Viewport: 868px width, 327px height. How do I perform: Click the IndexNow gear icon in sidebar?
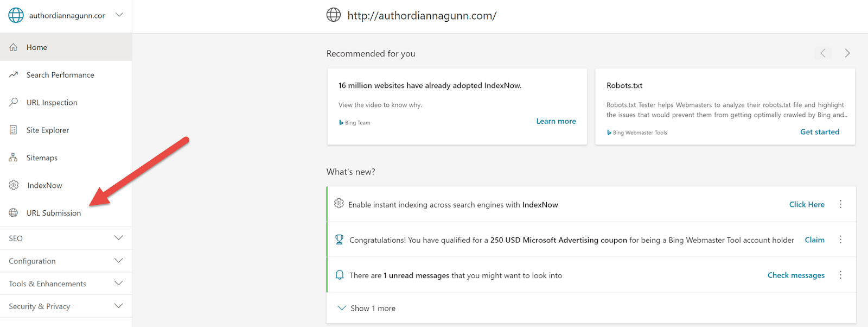[14, 185]
